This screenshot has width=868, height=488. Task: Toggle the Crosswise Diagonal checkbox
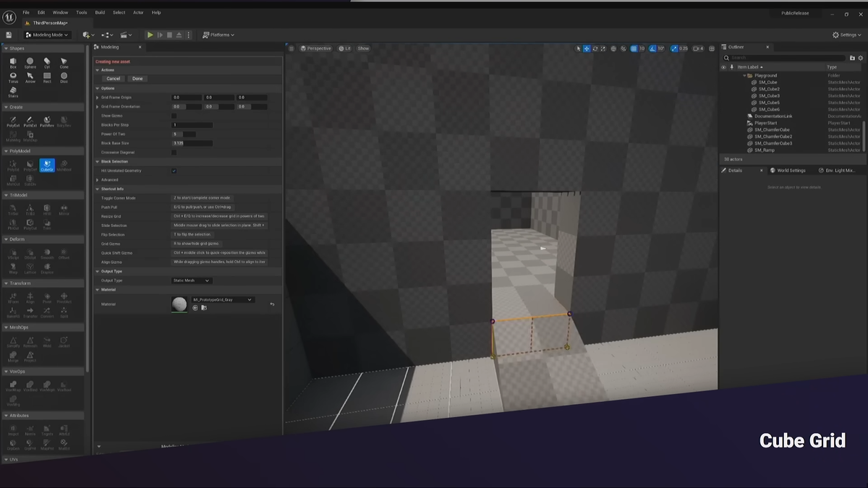[174, 153]
